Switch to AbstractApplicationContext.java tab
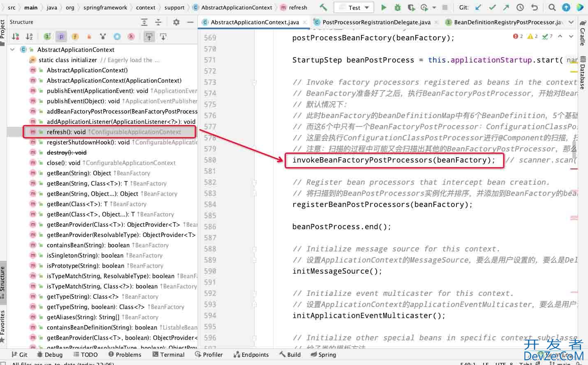The width and height of the screenshot is (588, 365). pos(255,22)
